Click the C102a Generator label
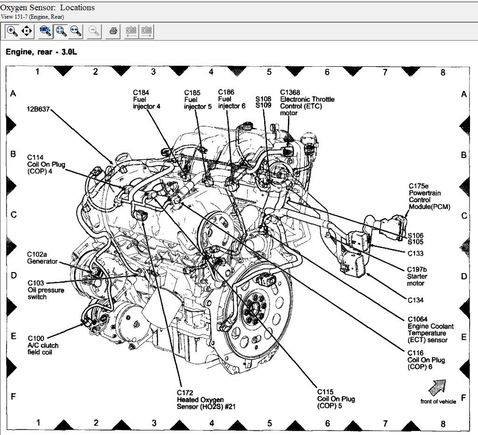 42,258
